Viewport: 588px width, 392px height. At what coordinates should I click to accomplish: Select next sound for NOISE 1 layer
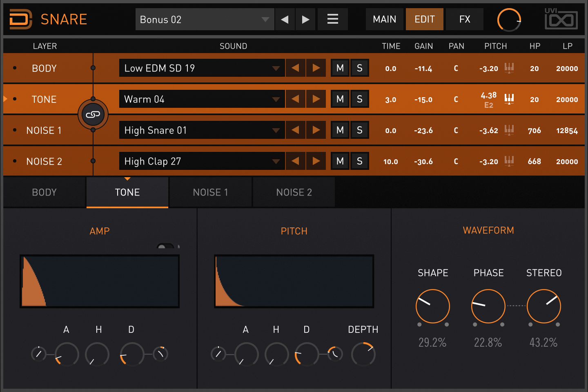[x=316, y=130]
